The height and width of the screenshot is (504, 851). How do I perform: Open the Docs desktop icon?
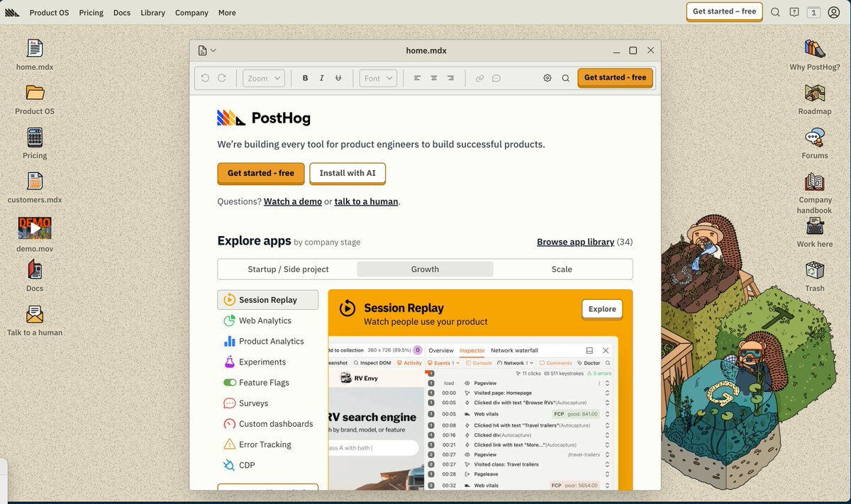[35, 269]
